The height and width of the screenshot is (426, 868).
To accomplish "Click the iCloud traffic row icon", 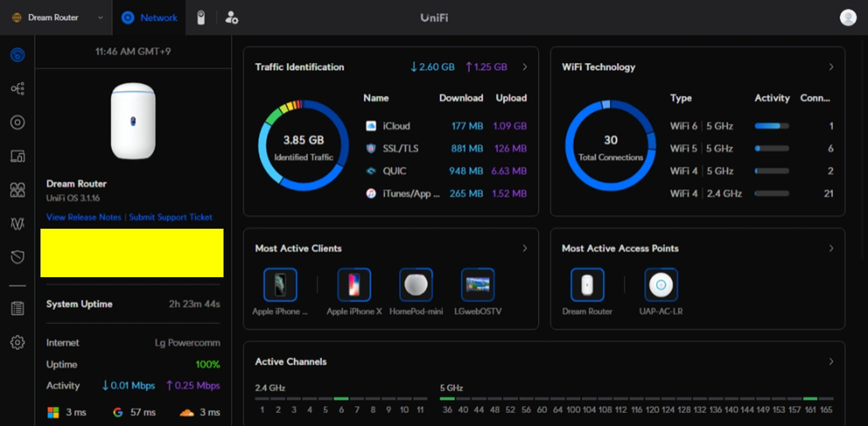I will coord(371,126).
